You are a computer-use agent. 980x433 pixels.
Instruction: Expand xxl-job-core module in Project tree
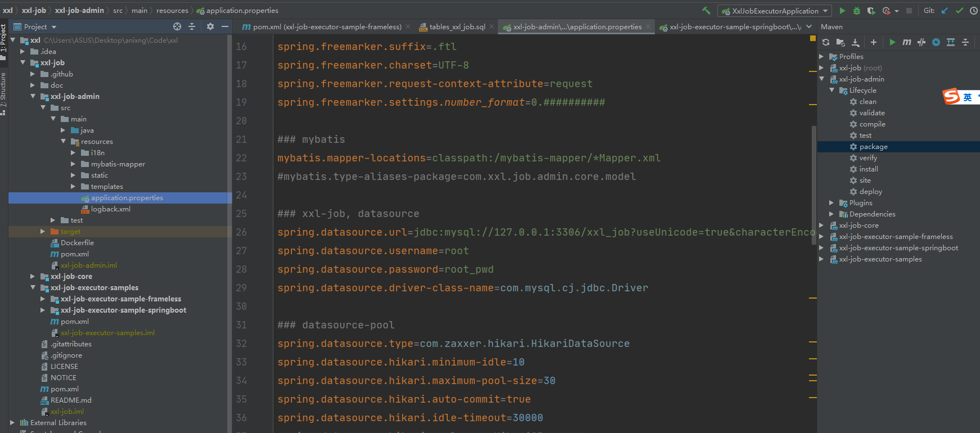point(33,276)
